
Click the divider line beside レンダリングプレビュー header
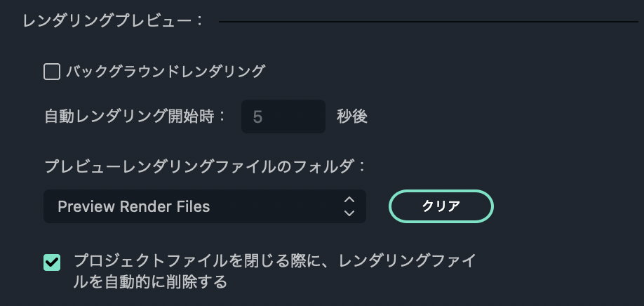coord(429,21)
